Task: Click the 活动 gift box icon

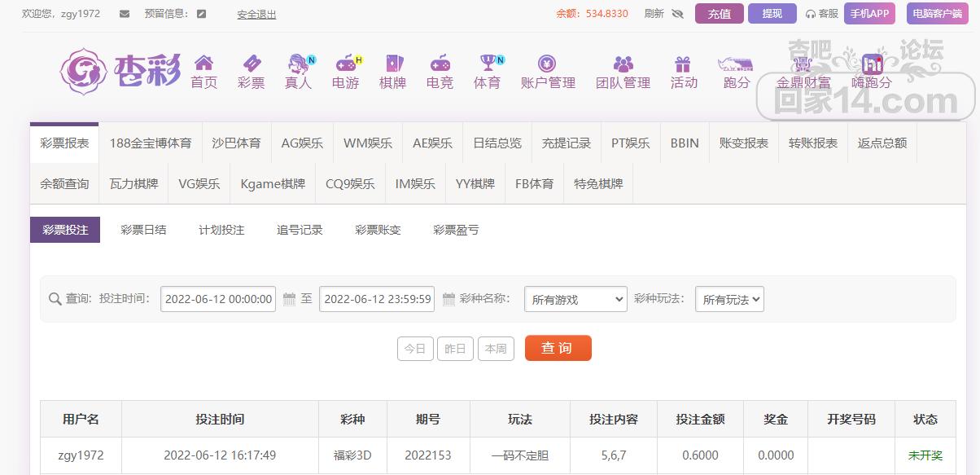Action: pos(683,64)
